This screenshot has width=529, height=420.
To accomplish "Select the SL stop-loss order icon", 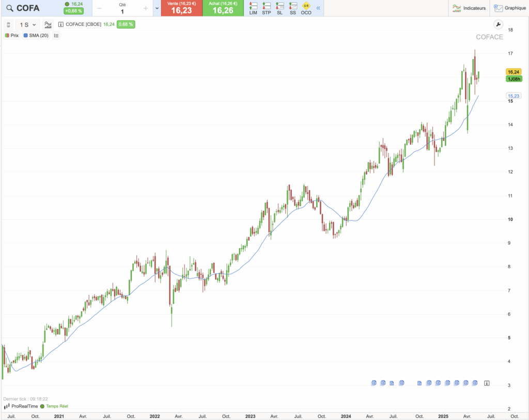I will click(x=279, y=8).
